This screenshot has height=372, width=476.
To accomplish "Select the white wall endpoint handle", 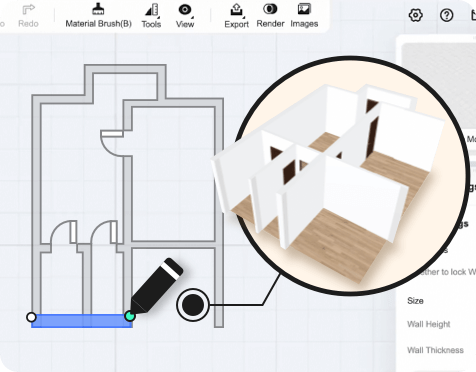I will click(x=31, y=317).
